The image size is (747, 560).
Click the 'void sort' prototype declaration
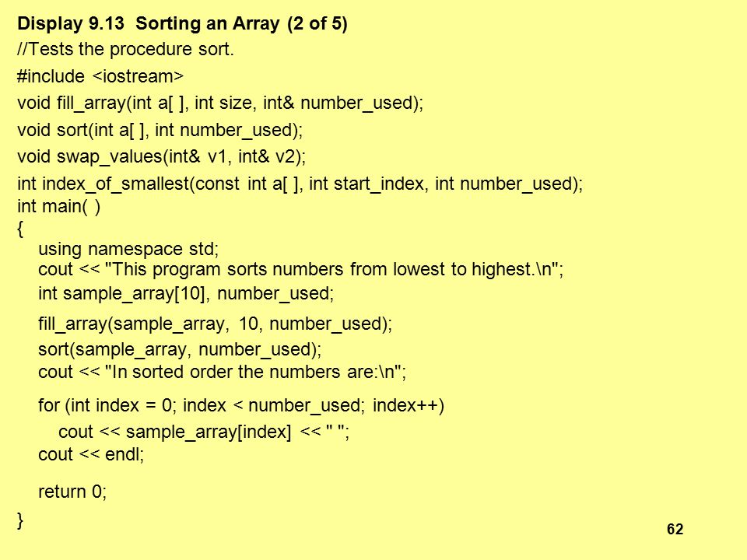(x=160, y=130)
